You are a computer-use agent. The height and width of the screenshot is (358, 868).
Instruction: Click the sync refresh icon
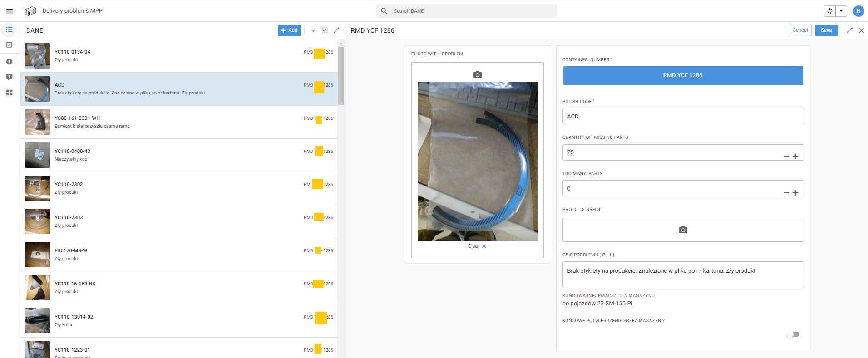coord(829,11)
